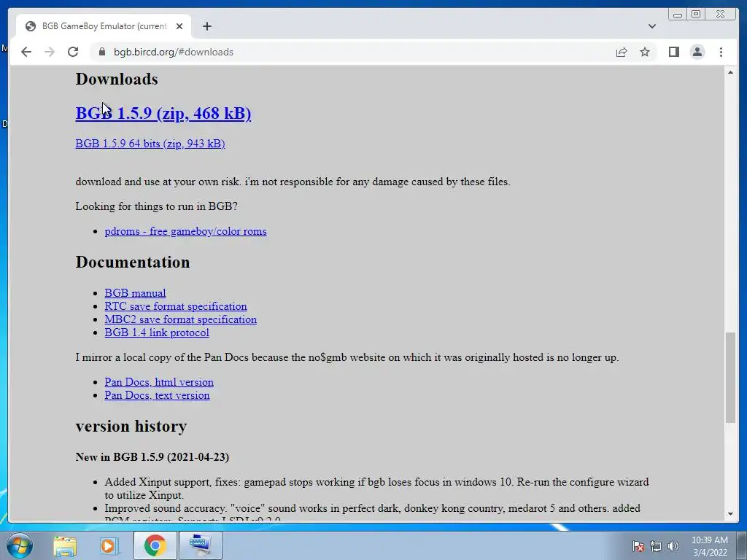Open Pan Docs text version
This screenshot has height=560, width=747.
(158, 395)
